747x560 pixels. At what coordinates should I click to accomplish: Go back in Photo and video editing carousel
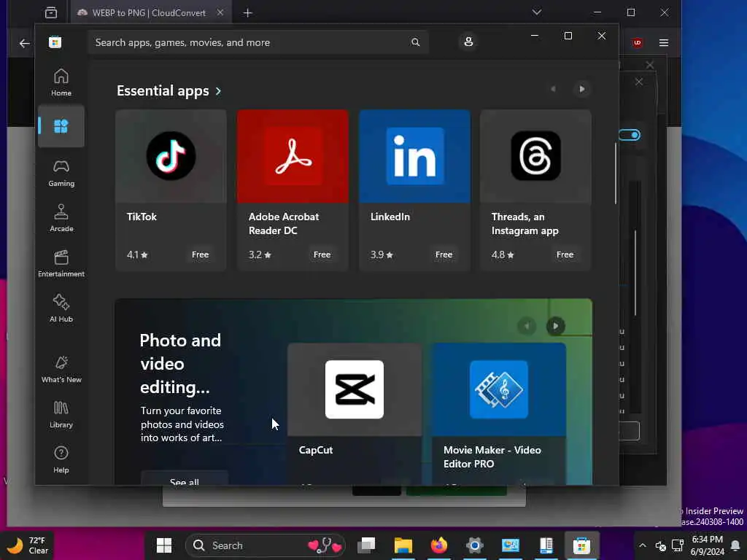coord(527,326)
